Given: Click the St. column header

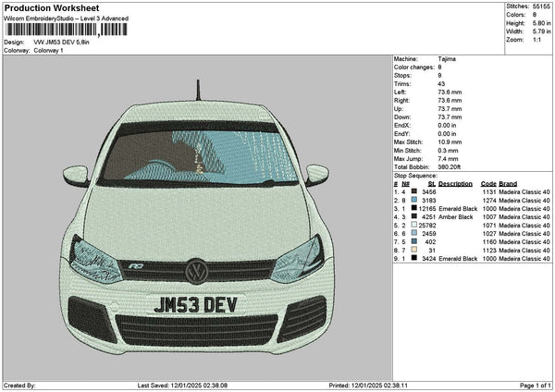Looking at the screenshot, I should pyautogui.click(x=432, y=184).
